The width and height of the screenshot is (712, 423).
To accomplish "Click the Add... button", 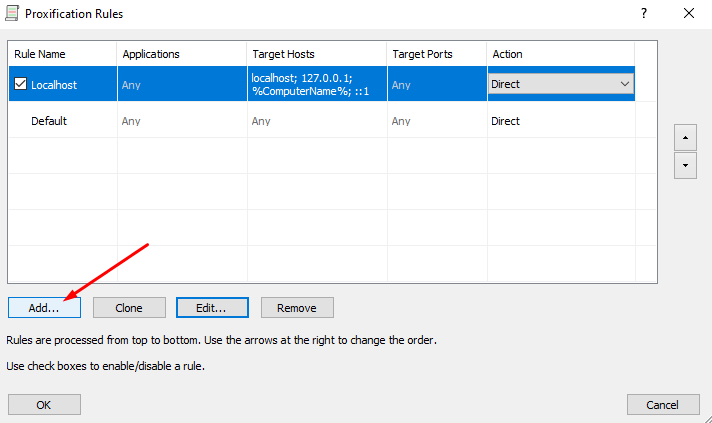I will tap(44, 308).
